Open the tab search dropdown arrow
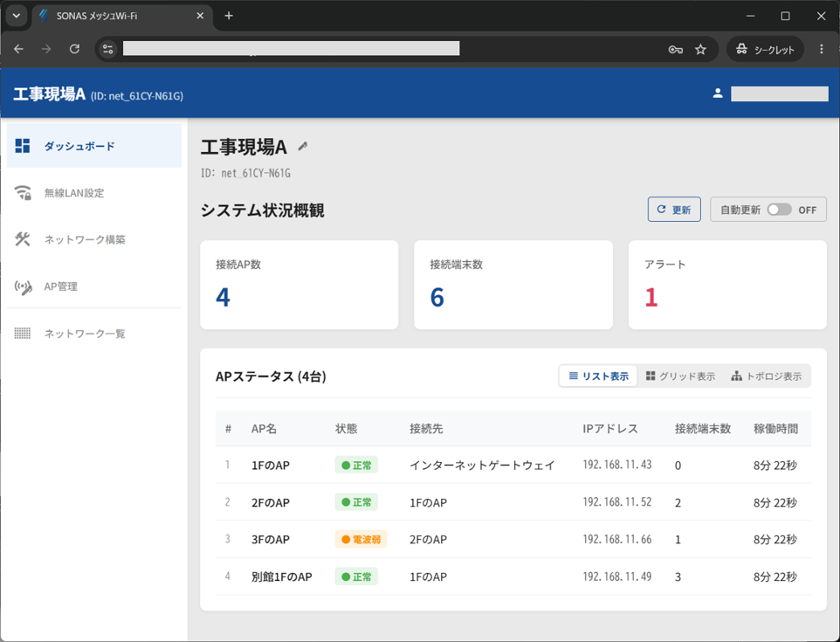 (x=17, y=16)
